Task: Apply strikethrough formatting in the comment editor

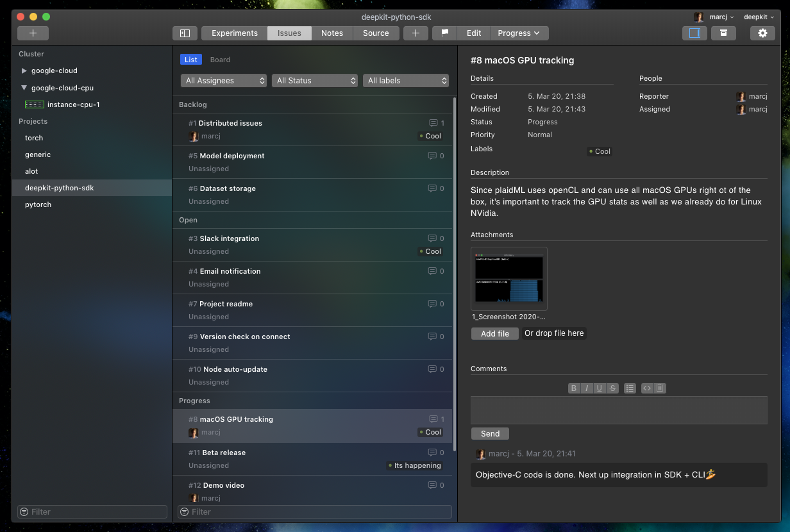Action: coord(612,388)
